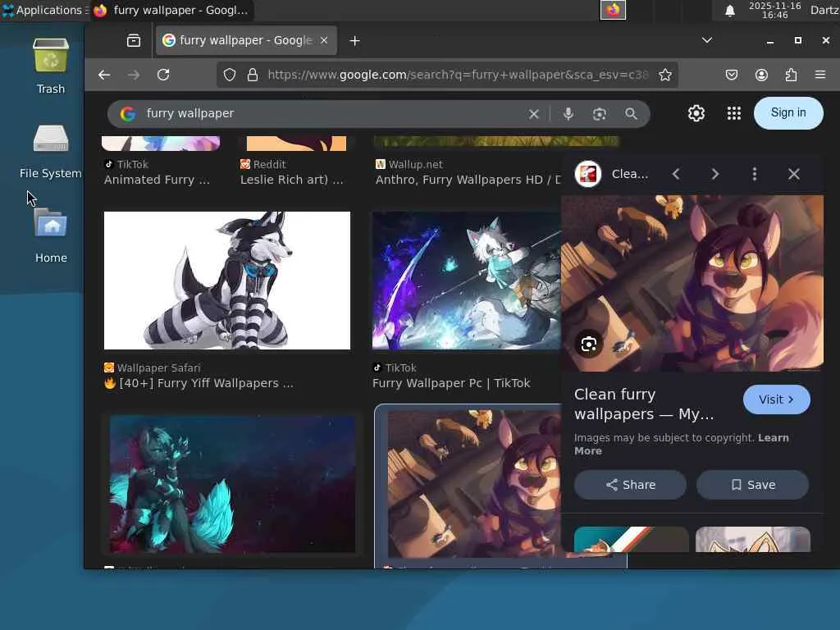Visit the Clean furry wallpapers page
The height and width of the screenshot is (630, 840).
(x=776, y=399)
